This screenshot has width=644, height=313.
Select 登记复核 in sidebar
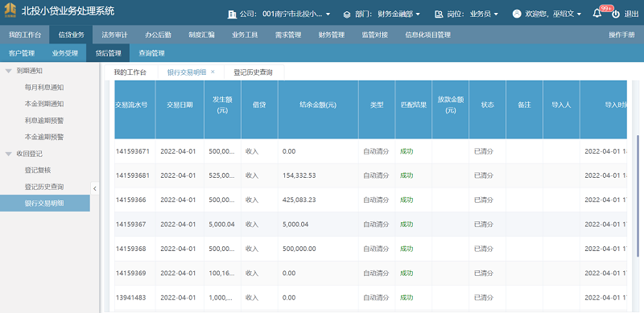point(38,170)
